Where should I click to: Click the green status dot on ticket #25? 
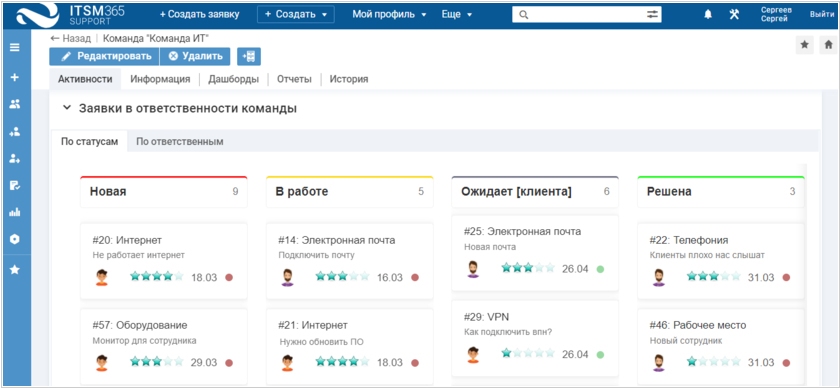600,269
